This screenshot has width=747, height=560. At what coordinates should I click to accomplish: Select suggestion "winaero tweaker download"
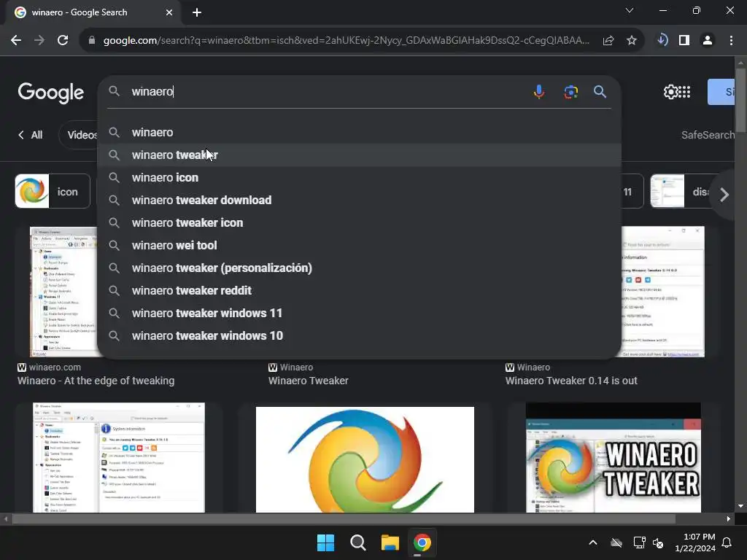[x=359, y=200]
